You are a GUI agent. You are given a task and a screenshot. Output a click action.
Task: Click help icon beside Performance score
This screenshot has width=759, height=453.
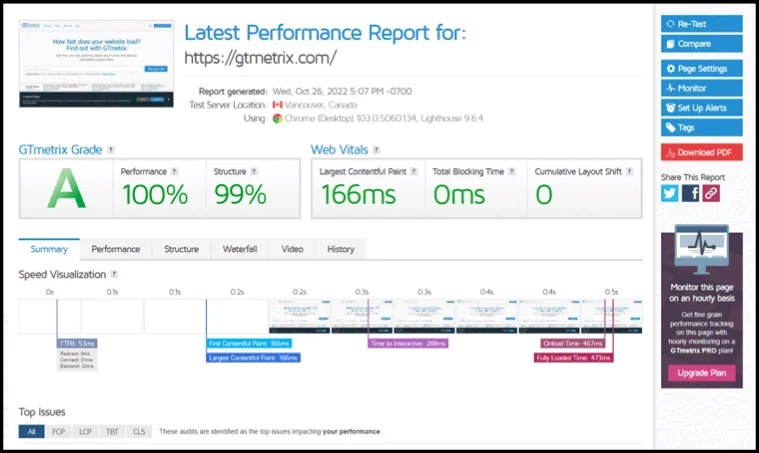[x=174, y=171]
